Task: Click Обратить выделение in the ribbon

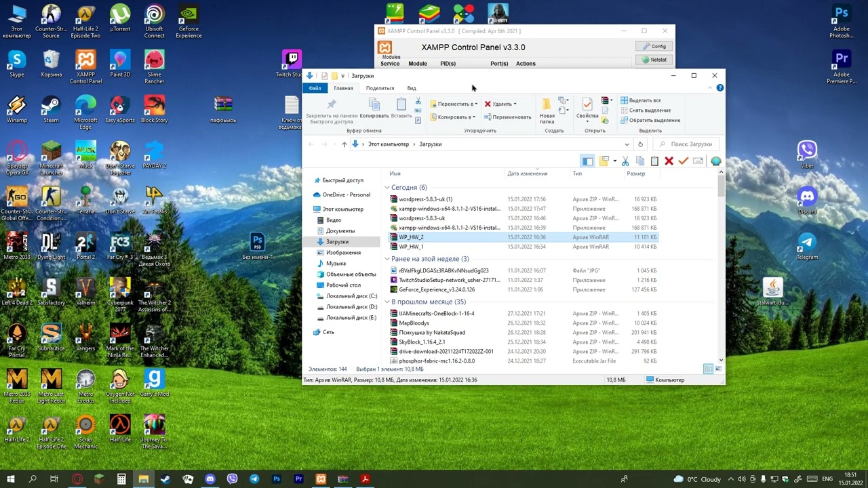Action: tap(650, 121)
